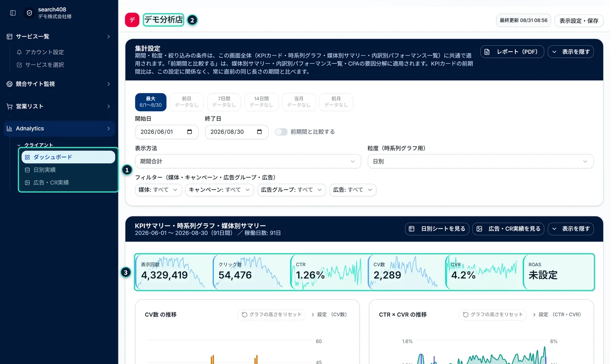This screenshot has height=364, width=610.
Task: Click 日別シートを見る button
Action: click(437, 229)
